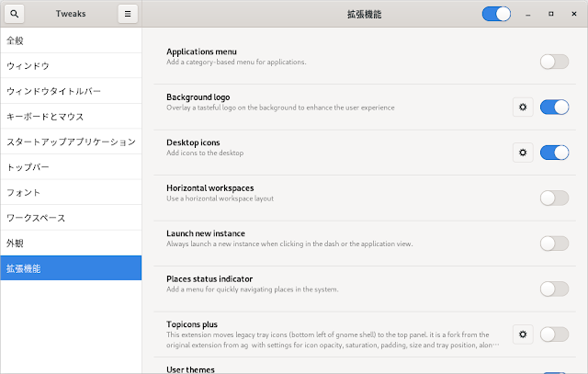Select 拡張機能 in the sidebar
588x374 pixels.
pos(71,268)
